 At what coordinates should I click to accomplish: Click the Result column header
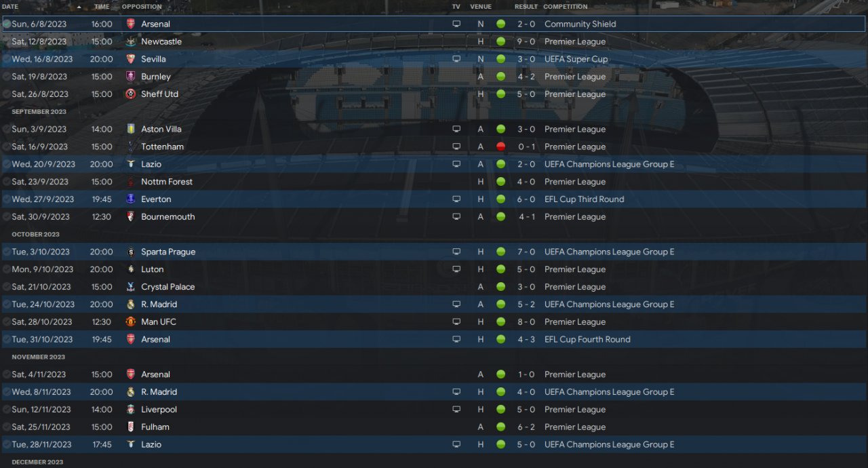click(x=526, y=7)
